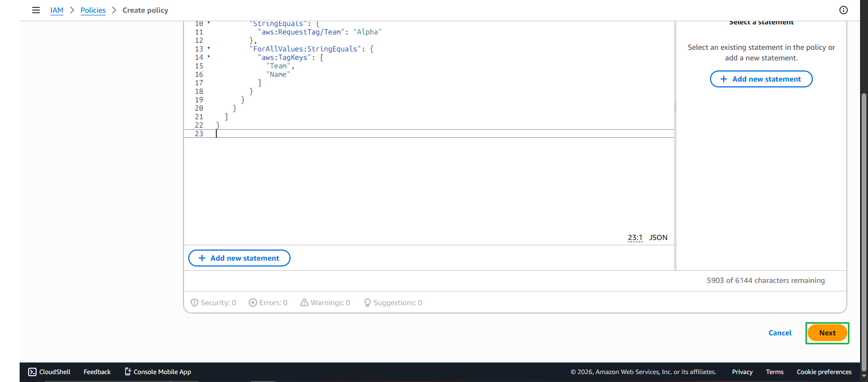The height and width of the screenshot is (382, 868).
Task: Open the Feedback link
Action: [97, 372]
